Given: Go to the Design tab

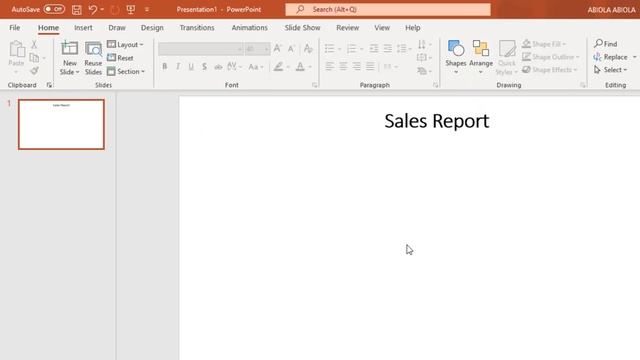Looking at the screenshot, I should point(152,28).
